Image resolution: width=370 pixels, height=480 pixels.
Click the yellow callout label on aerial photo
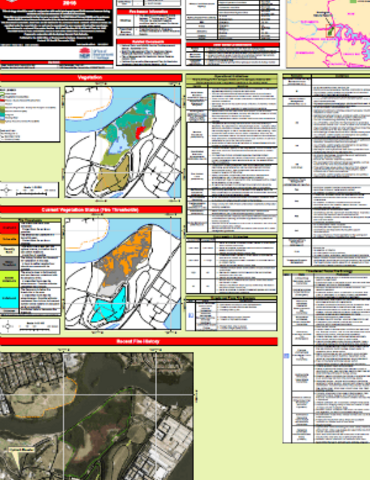[21, 450]
